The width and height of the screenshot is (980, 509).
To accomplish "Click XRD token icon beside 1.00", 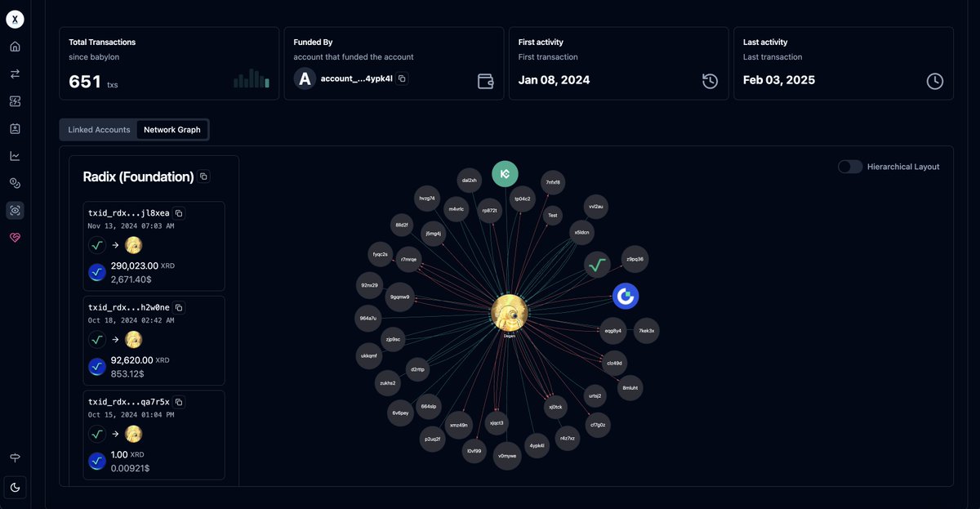I will coord(97,462).
